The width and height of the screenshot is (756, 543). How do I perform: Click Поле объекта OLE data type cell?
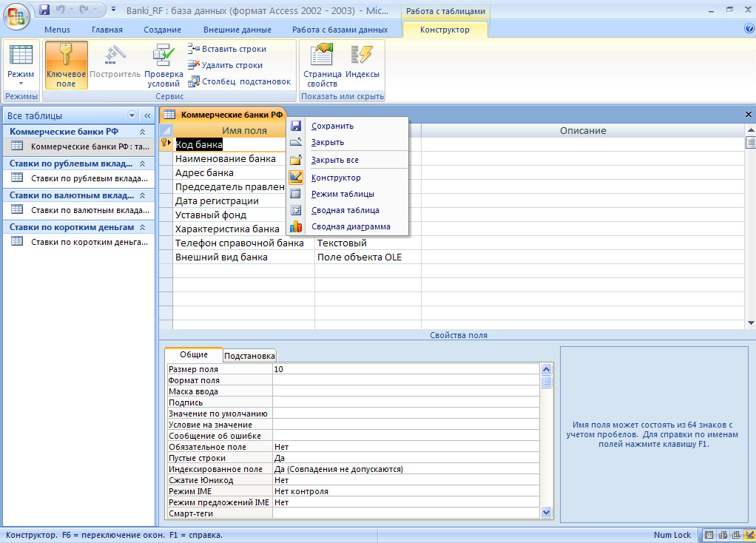(368, 257)
